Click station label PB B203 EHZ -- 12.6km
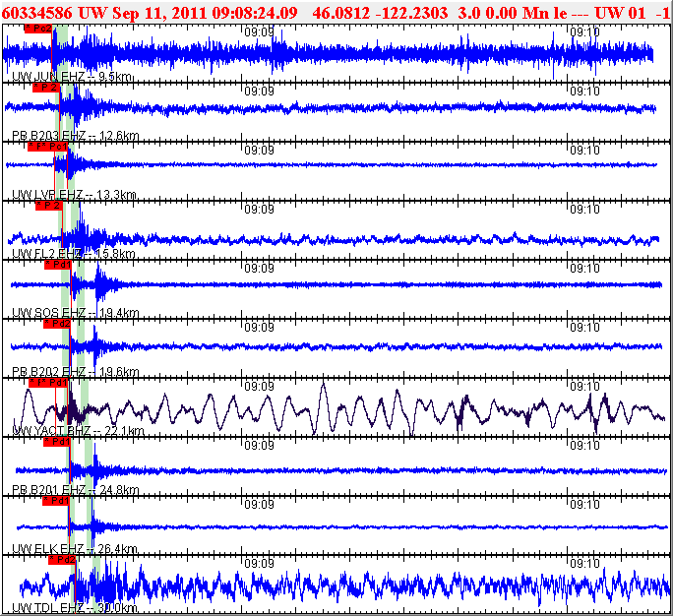This screenshot has width=673, height=616. point(76,136)
